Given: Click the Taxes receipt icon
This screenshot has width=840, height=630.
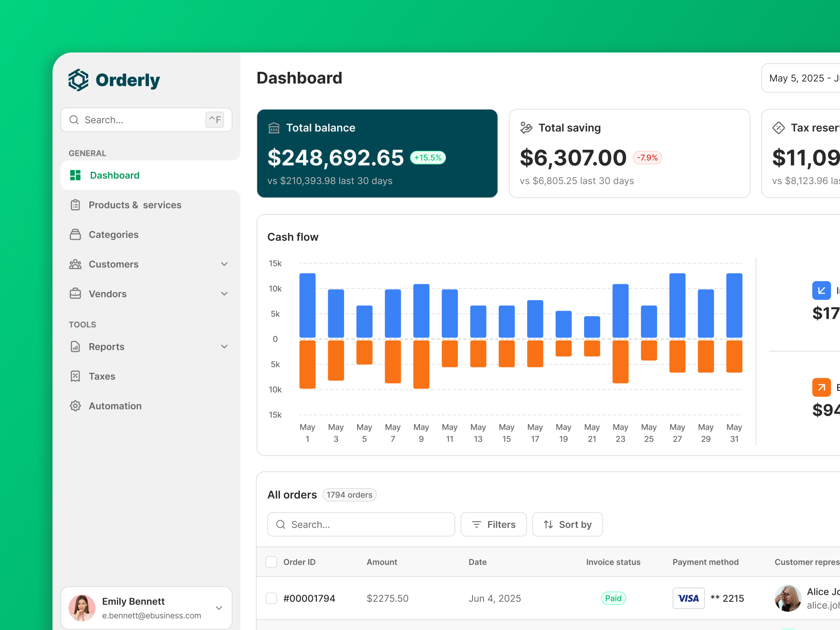Looking at the screenshot, I should tap(75, 376).
